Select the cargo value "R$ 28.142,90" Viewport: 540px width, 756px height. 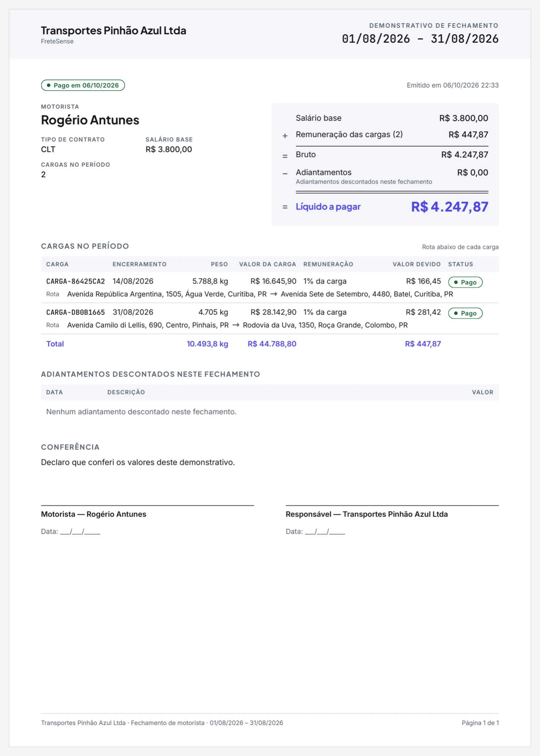(273, 312)
